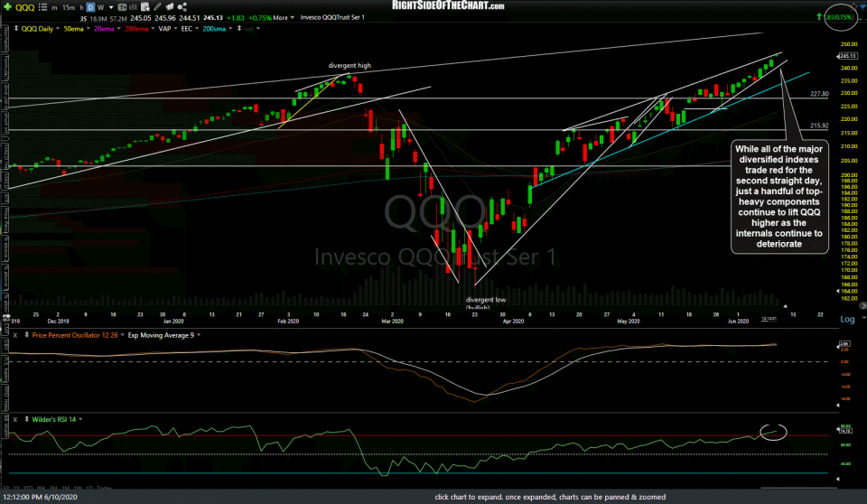This screenshot has height=504, width=867.
Task: Select the m minute timeframe
Action: coord(54,8)
